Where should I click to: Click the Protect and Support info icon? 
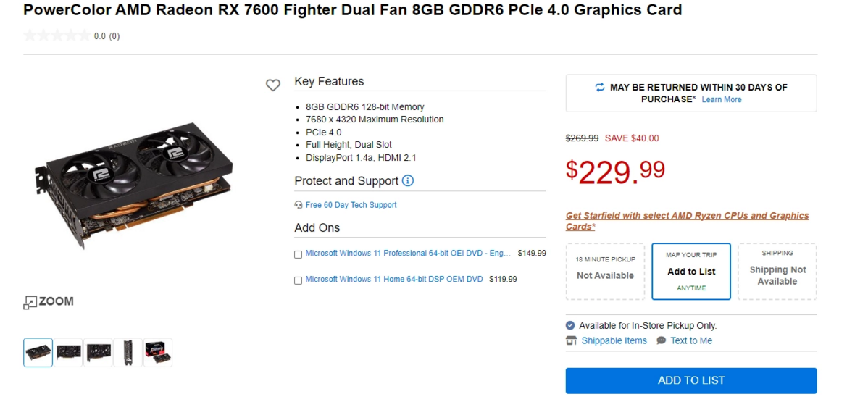408,180
